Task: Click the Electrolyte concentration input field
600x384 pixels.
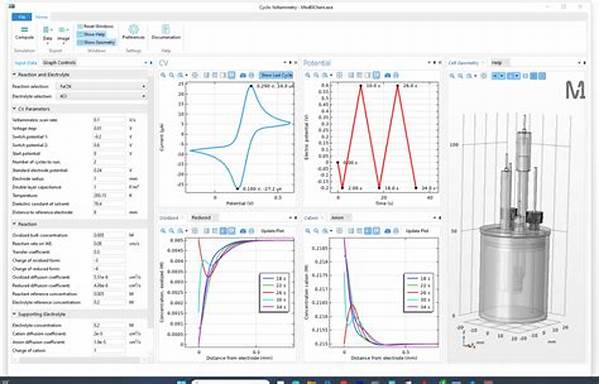Action: pos(109,325)
